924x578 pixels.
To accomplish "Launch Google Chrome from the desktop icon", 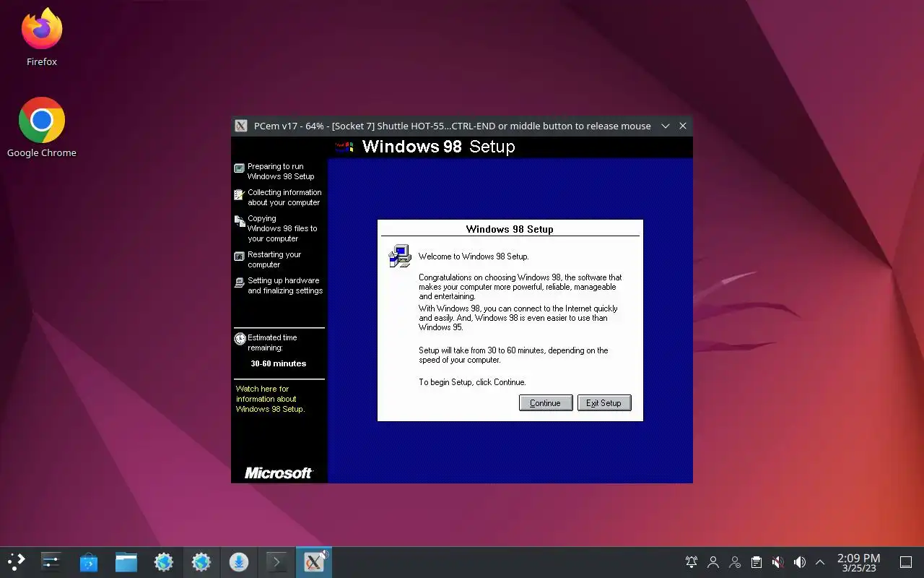I will tap(42, 127).
